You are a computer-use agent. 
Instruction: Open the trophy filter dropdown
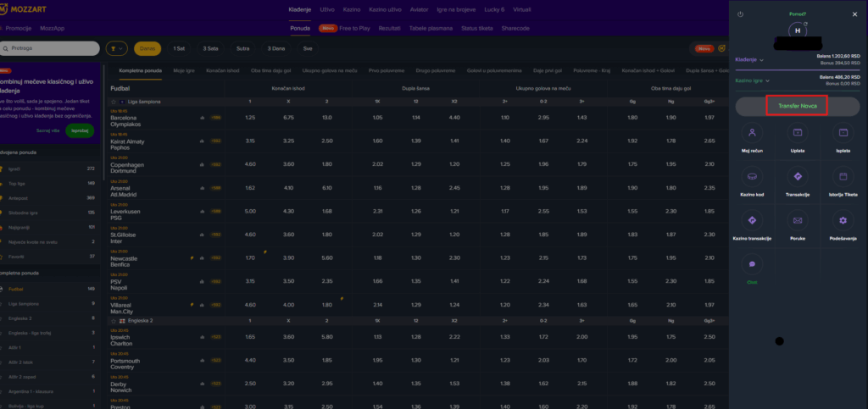(x=116, y=49)
